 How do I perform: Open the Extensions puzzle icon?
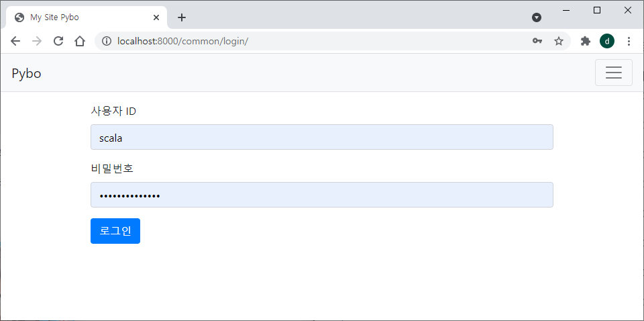coord(585,41)
